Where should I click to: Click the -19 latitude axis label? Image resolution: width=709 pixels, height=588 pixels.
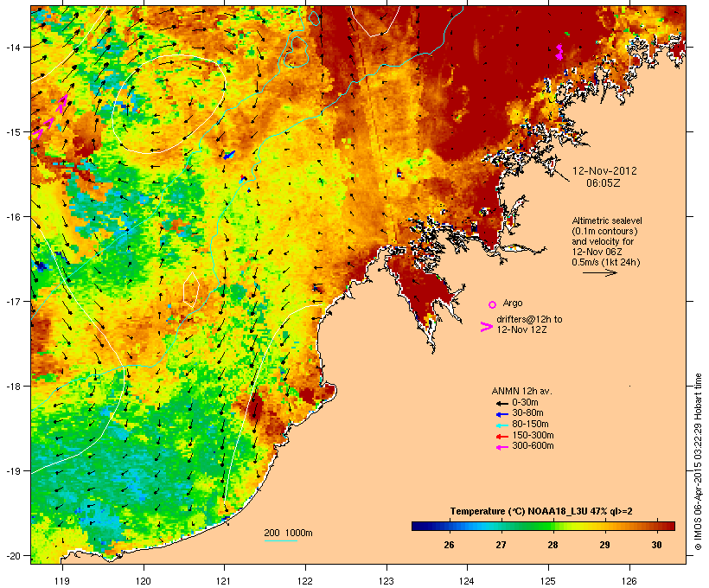pos(12,471)
